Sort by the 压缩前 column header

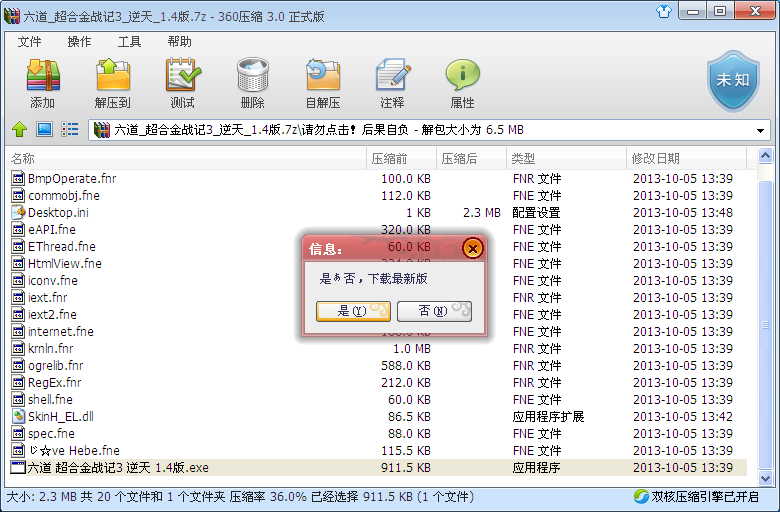[x=401, y=158]
